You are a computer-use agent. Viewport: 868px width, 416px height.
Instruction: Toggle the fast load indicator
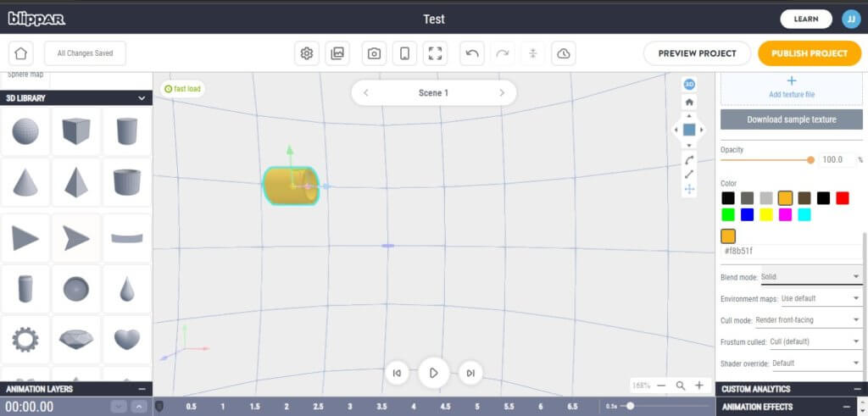pos(182,88)
